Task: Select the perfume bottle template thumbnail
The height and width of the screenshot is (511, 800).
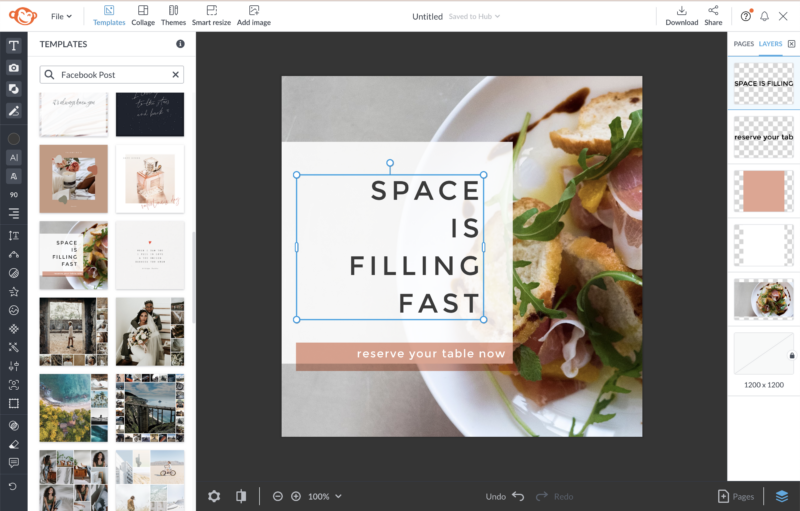Action: (150, 178)
